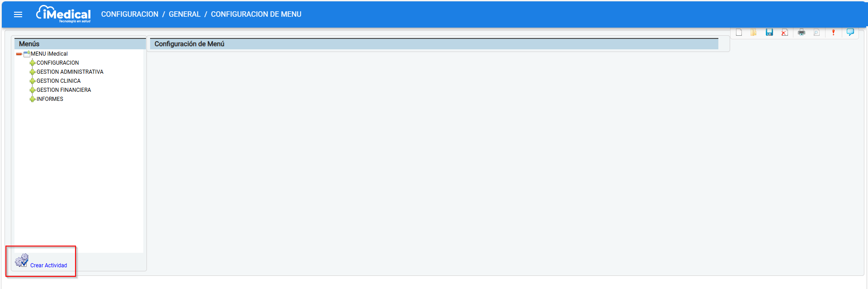
Task: Expand the INFORMES tree node
Action: pos(32,99)
